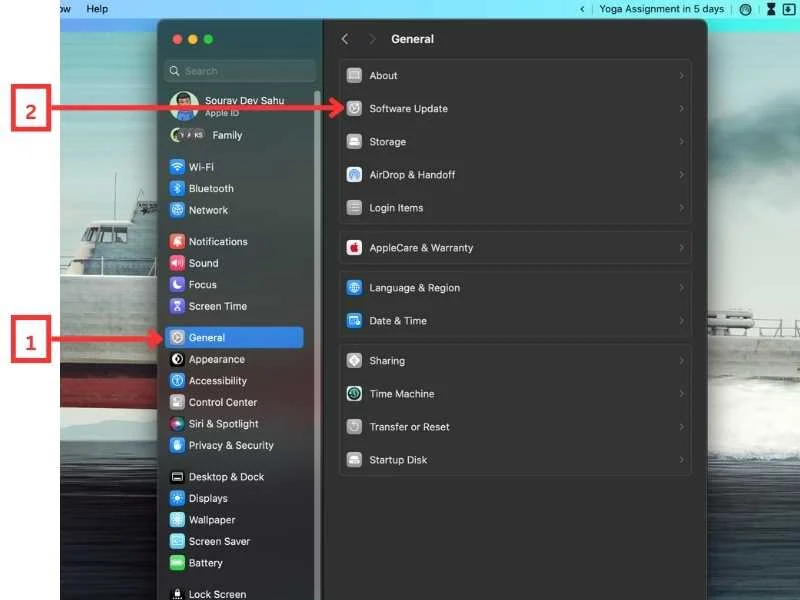Click the Software Update gear icon

(354, 108)
